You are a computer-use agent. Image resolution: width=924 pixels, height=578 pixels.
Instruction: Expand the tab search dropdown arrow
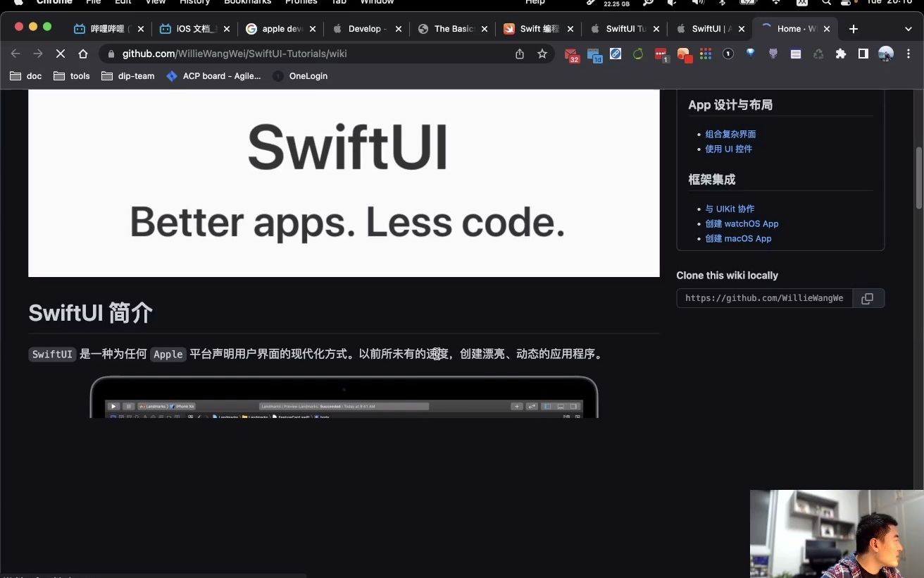click(x=909, y=29)
